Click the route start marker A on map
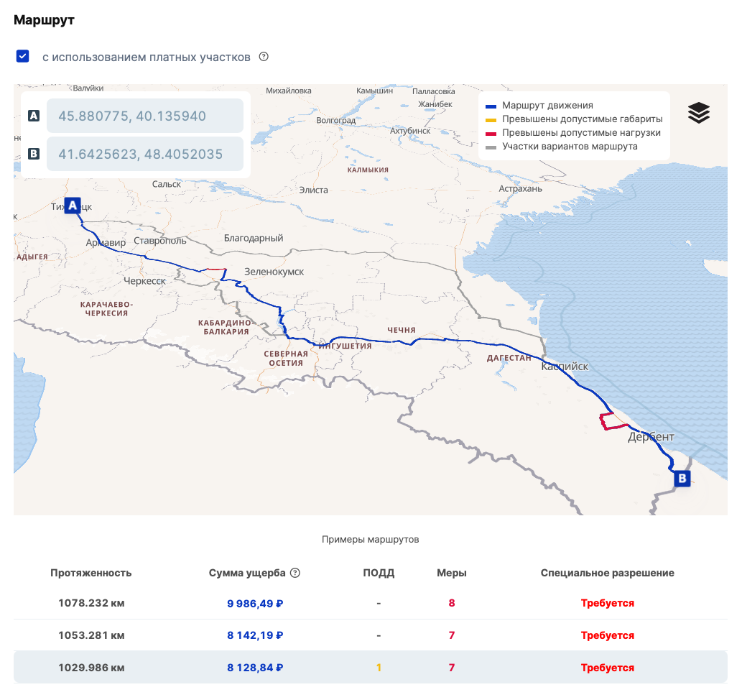This screenshot has width=742, height=700. coord(73,206)
